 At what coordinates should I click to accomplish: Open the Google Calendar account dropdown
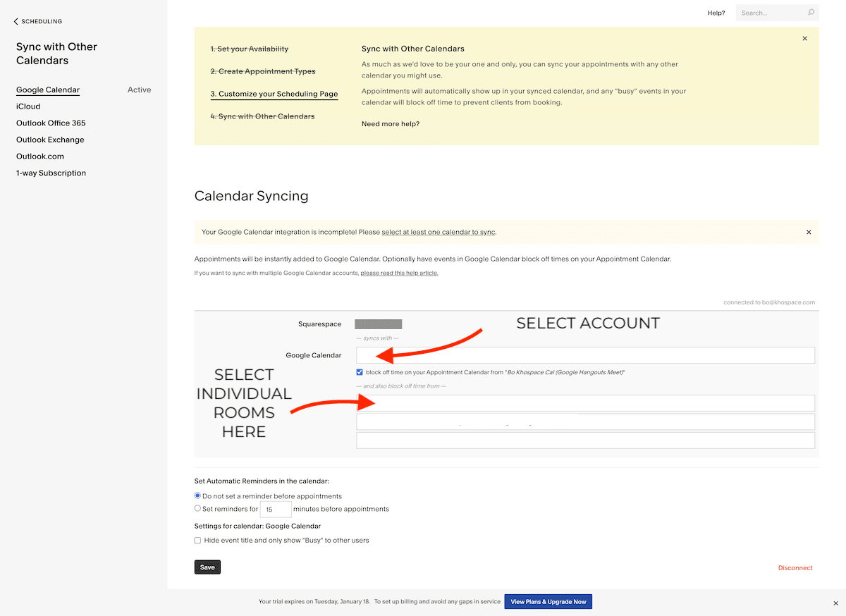[x=585, y=355]
